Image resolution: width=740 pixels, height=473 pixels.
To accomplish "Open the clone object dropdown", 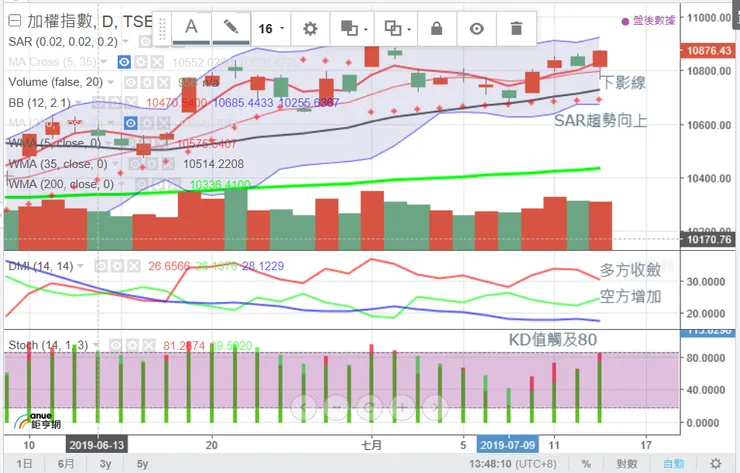I will tap(396, 29).
